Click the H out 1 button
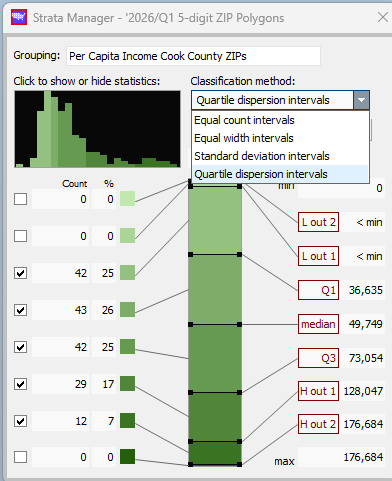Image resolution: width=392 pixels, height=481 pixels. (318, 391)
